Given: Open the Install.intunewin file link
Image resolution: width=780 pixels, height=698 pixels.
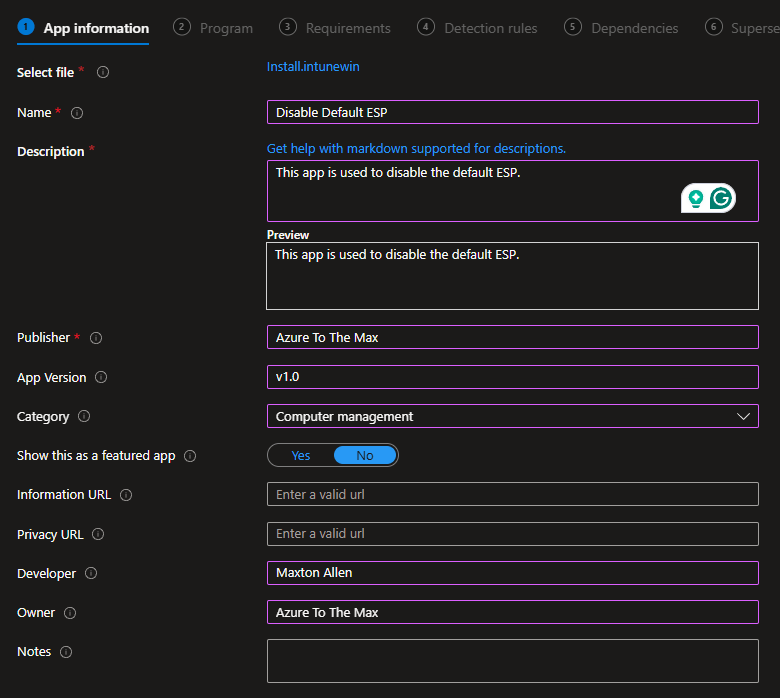Looking at the screenshot, I should [x=313, y=67].
